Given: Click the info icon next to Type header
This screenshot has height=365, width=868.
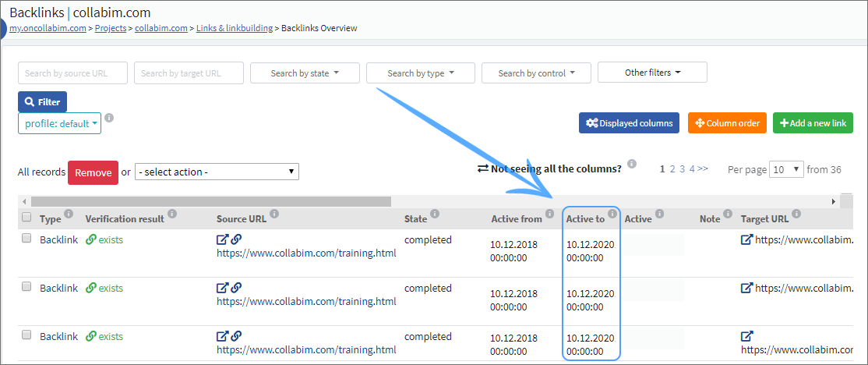Looking at the screenshot, I should tap(69, 213).
